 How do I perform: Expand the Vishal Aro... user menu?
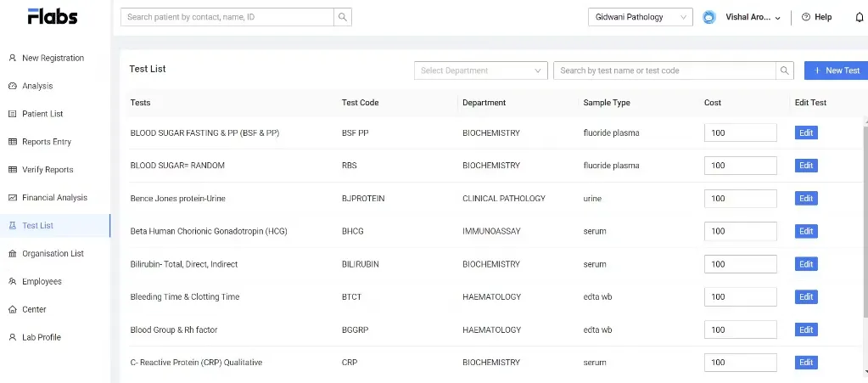tap(753, 17)
